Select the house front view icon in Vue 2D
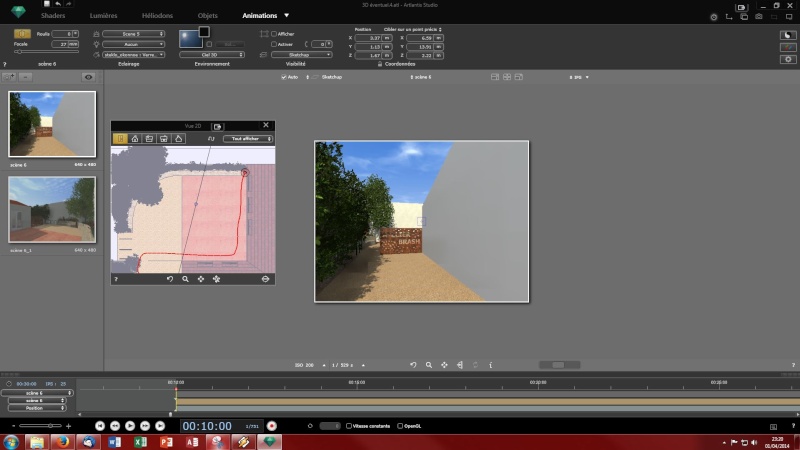The image size is (800, 450). coord(135,139)
